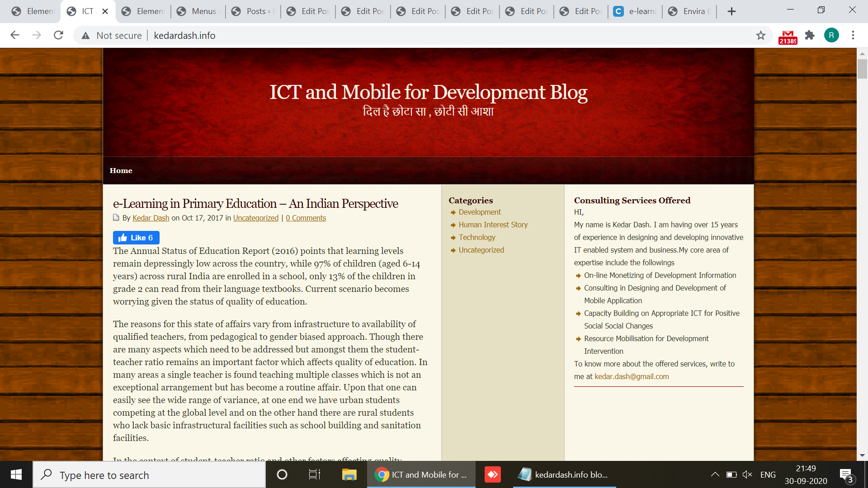Click the muted volume icon
868x488 pixels.
click(747, 474)
